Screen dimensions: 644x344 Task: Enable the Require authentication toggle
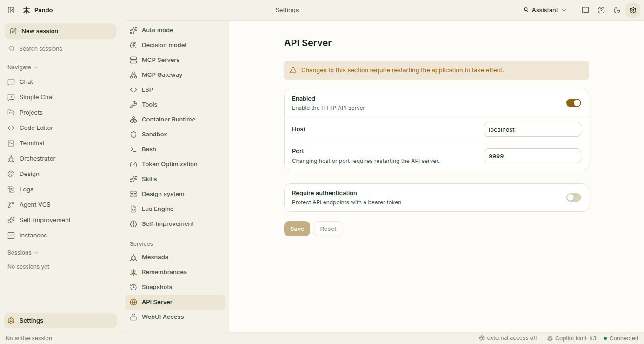(573, 197)
